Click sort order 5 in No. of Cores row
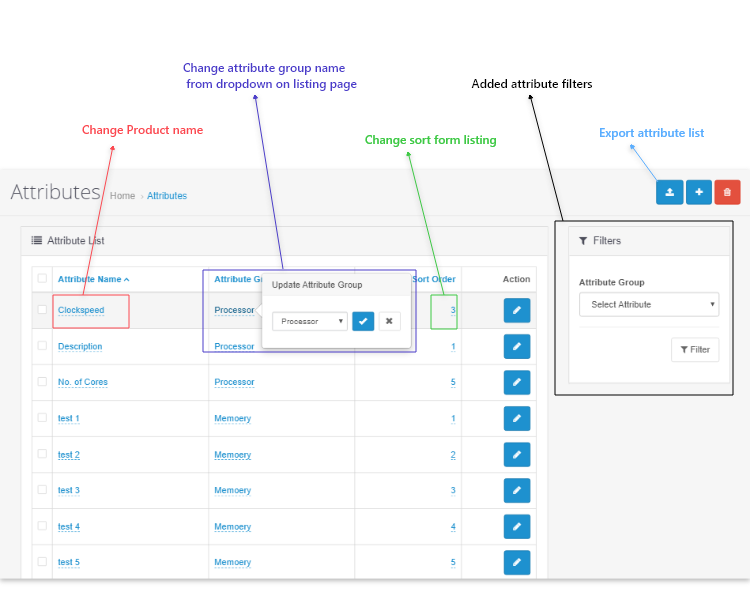 click(453, 382)
